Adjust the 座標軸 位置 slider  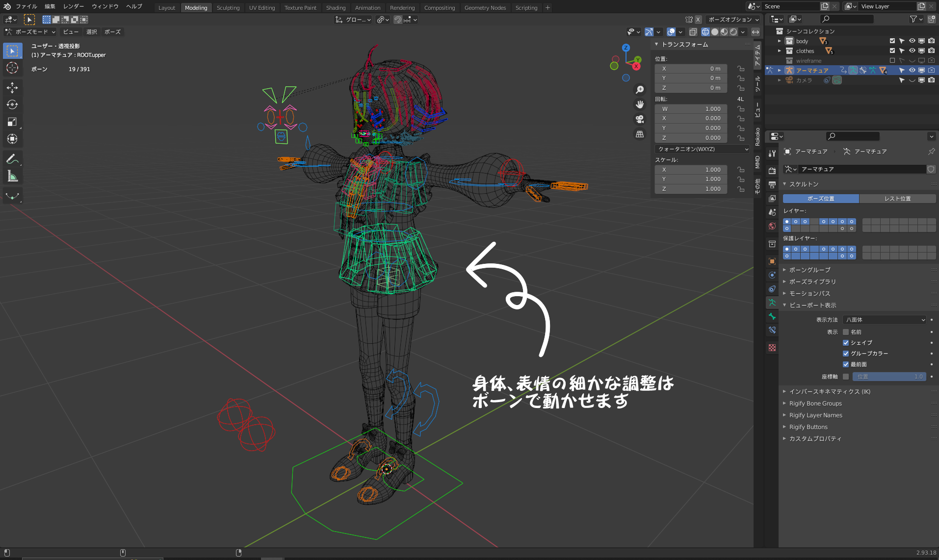[x=889, y=377]
